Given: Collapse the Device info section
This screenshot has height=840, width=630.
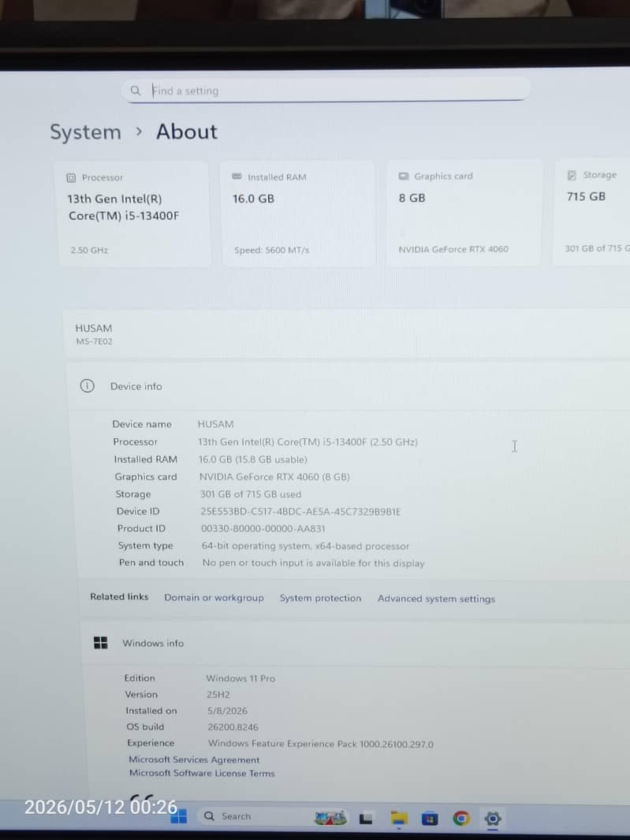Looking at the screenshot, I should tap(349, 386).
